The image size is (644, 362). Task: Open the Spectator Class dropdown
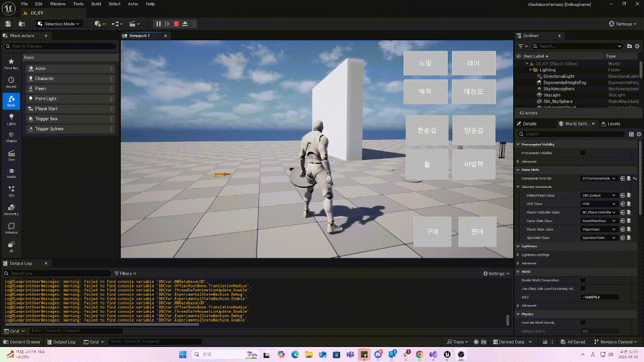(599, 238)
